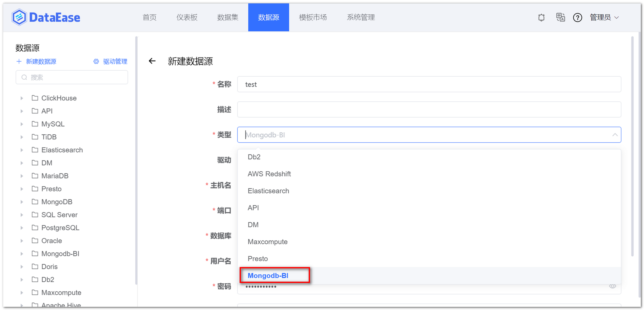Viewport: 644px width, 310px height.
Task: Click the search magnifier icon
Action: tap(24, 77)
